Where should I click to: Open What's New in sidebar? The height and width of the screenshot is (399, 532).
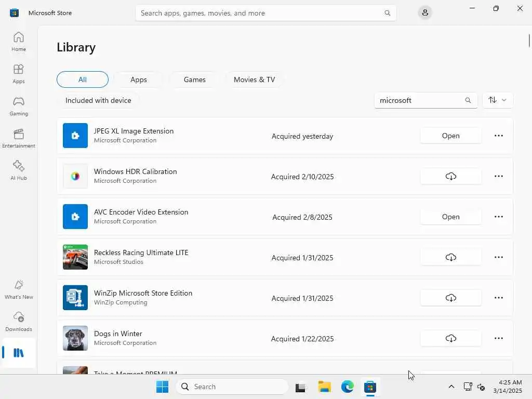click(19, 290)
